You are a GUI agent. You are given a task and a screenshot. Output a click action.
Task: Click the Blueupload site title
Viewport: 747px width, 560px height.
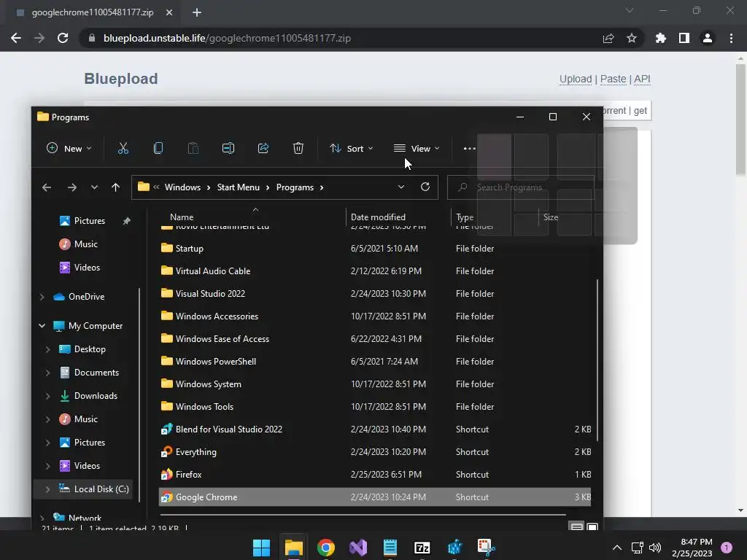pos(120,79)
